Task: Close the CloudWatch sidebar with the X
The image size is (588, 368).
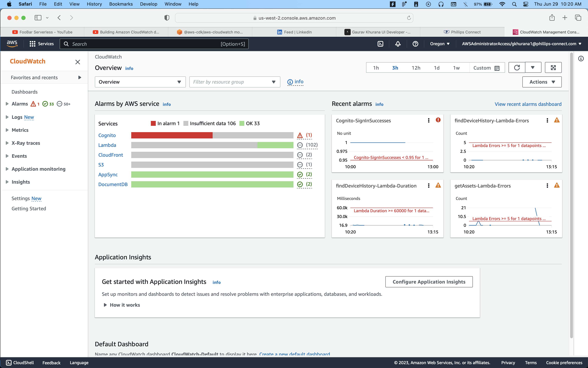Action: point(78,62)
